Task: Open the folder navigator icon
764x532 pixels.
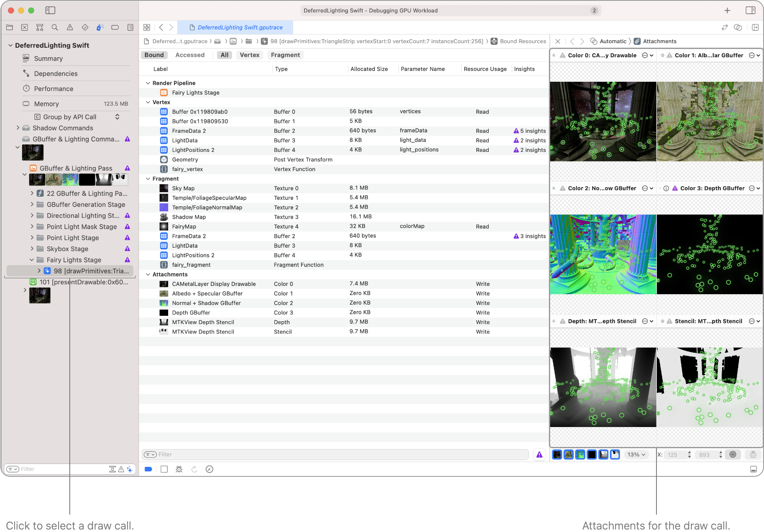Action: pos(10,27)
